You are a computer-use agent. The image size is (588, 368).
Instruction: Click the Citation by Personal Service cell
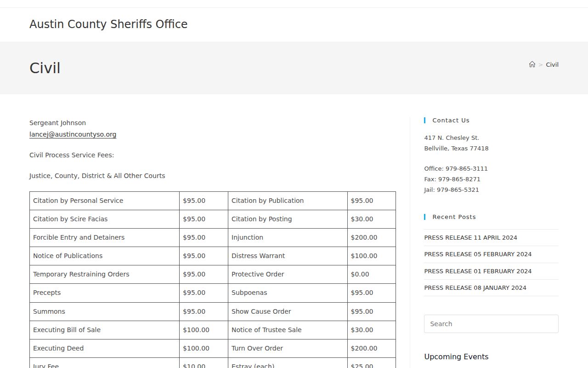(x=104, y=201)
